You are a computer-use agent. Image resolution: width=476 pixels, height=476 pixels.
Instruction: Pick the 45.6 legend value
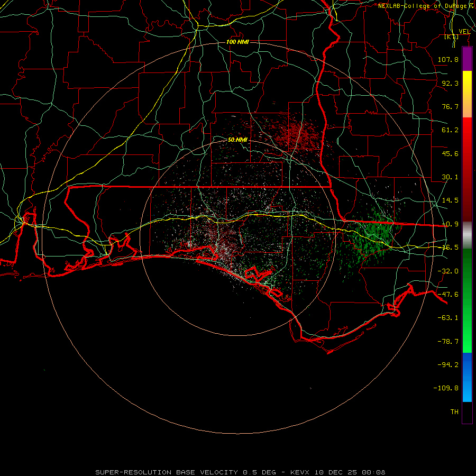point(450,153)
